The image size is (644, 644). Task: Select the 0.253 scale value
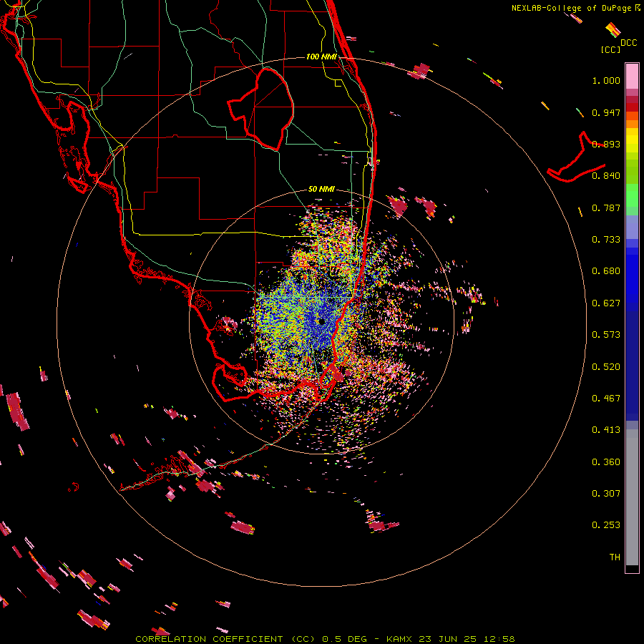(606, 525)
